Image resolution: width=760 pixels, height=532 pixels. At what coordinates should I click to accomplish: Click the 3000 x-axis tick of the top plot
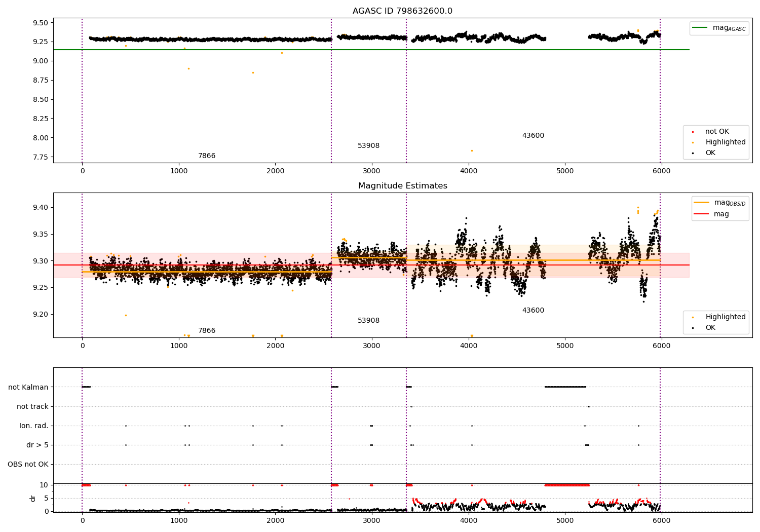[x=372, y=171]
